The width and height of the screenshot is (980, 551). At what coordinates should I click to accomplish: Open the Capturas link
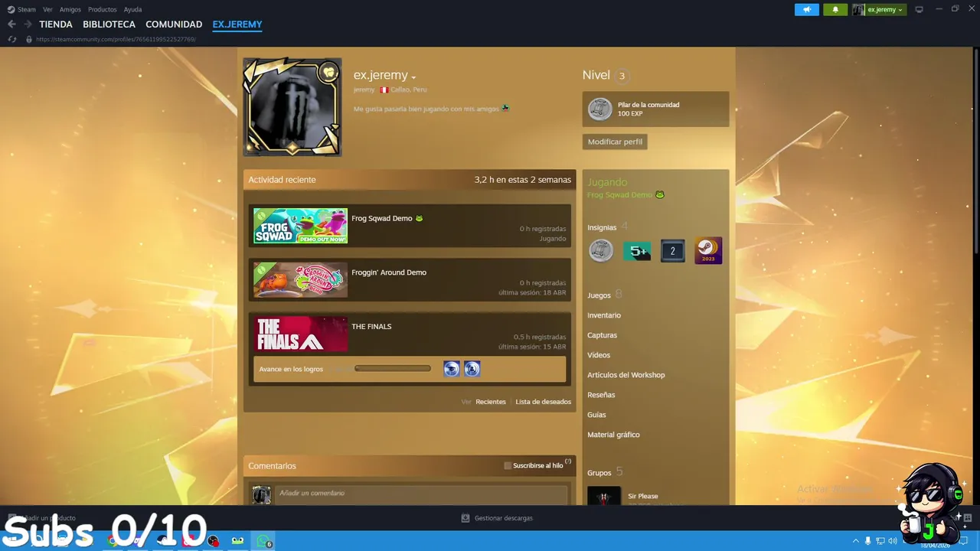click(602, 335)
